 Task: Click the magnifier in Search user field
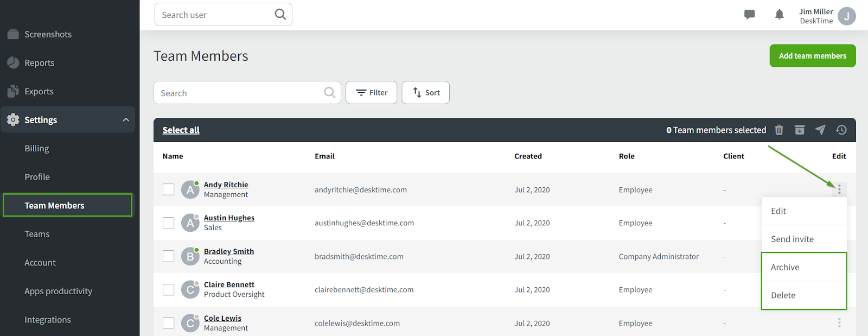[x=280, y=14]
